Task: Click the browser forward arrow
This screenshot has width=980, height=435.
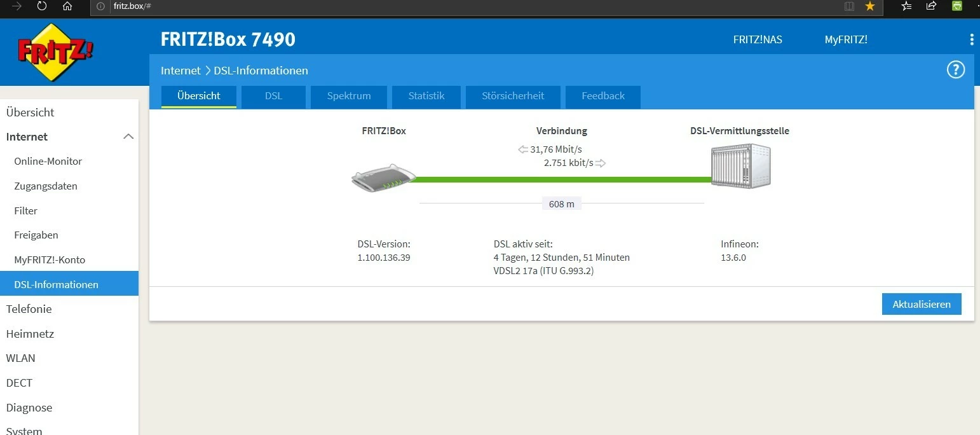Action: click(x=17, y=6)
